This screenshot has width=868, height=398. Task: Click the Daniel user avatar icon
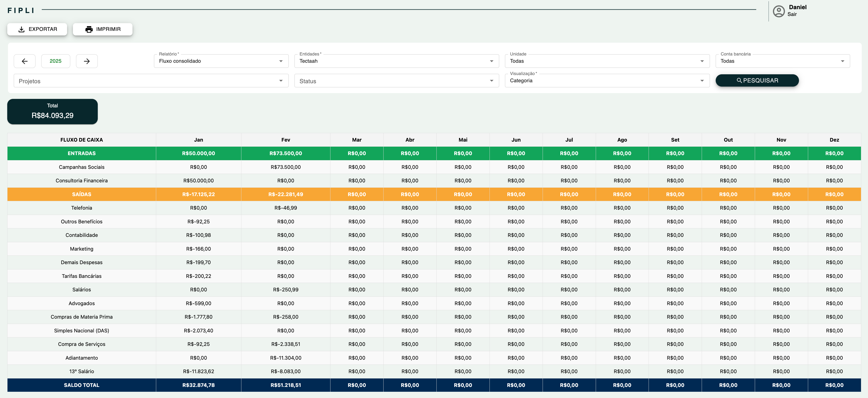[x=778, y=11]
